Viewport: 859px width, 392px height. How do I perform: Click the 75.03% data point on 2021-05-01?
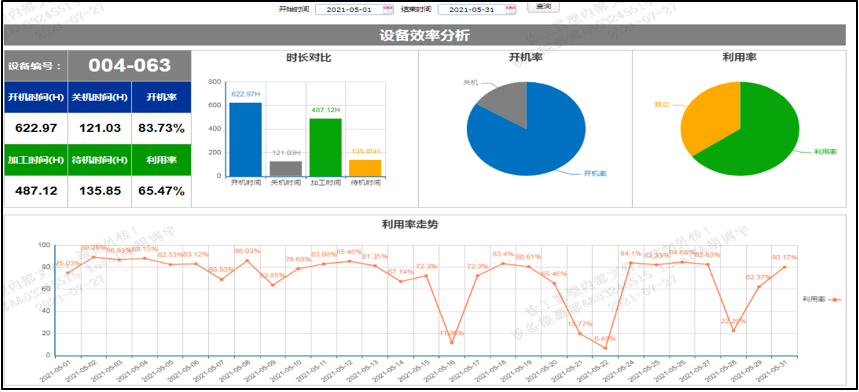(68, 273)
